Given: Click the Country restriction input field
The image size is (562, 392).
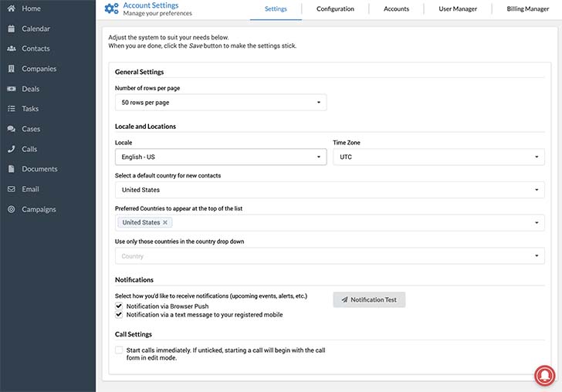Looking at the screenshot, I should (x=330, y=256).
